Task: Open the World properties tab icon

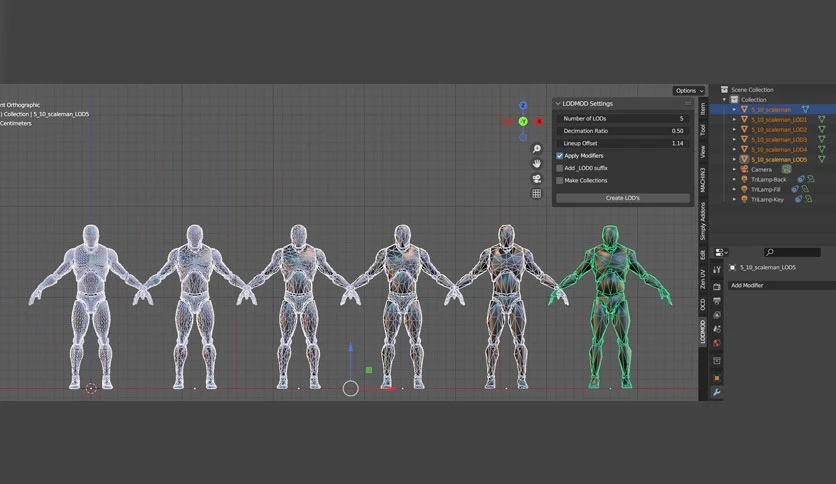Action: (717, 343)
